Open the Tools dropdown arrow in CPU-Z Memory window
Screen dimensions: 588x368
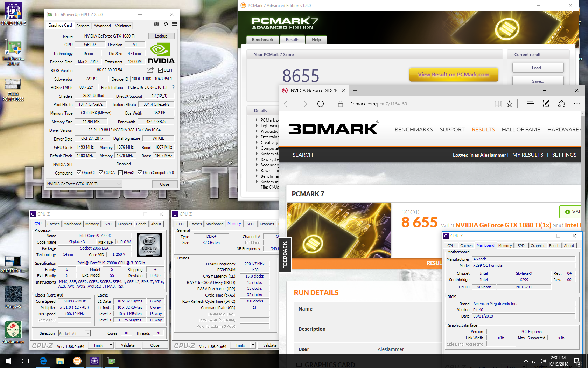253,345
